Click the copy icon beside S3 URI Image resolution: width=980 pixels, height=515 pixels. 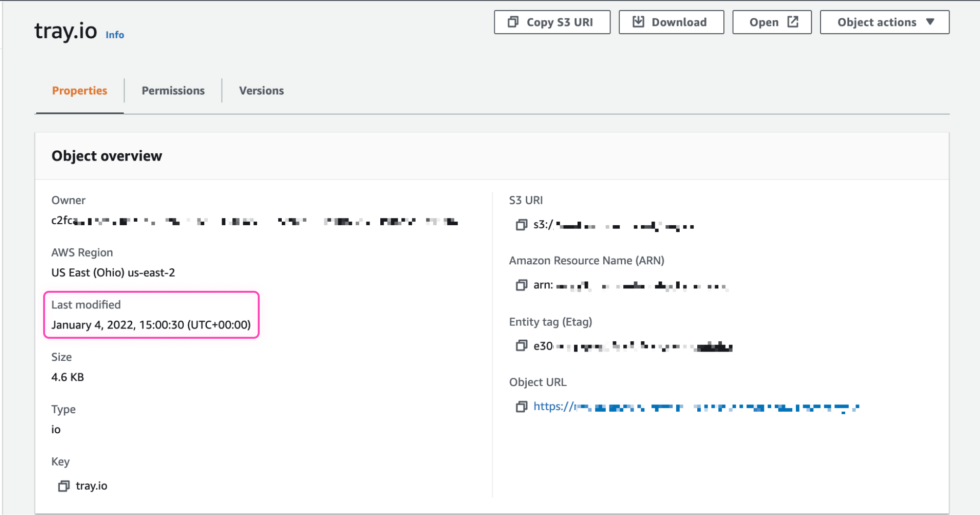point(521,225)
